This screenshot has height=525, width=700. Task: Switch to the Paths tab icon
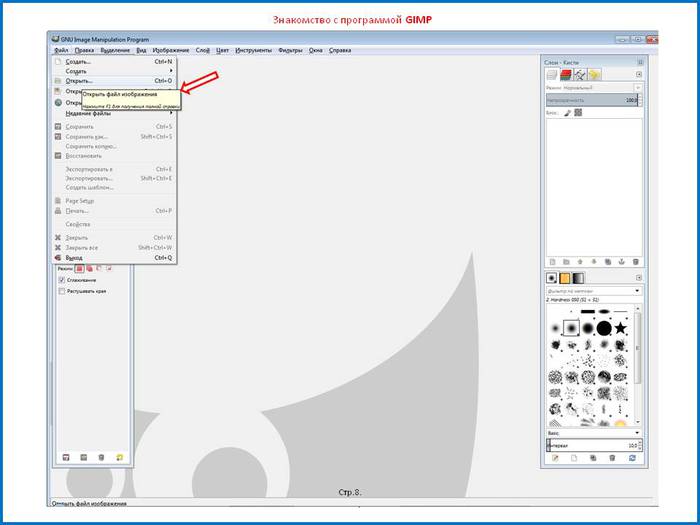click(580, 75)
